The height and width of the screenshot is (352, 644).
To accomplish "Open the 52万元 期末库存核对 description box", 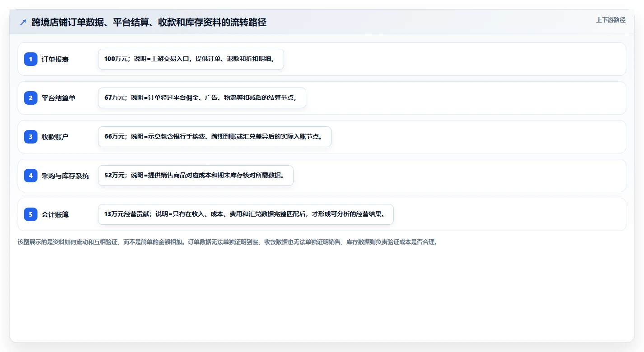I will point(196,176).
